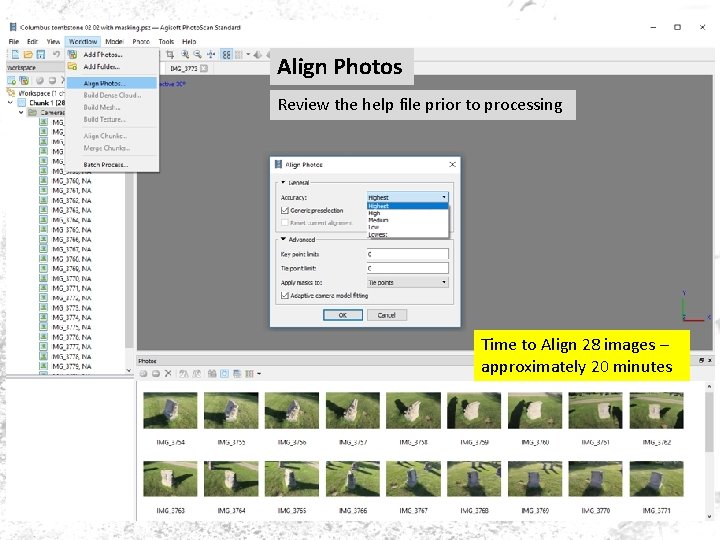Select Medium in the Accuracy list
The image size is (720, 540).
point(407,220)
